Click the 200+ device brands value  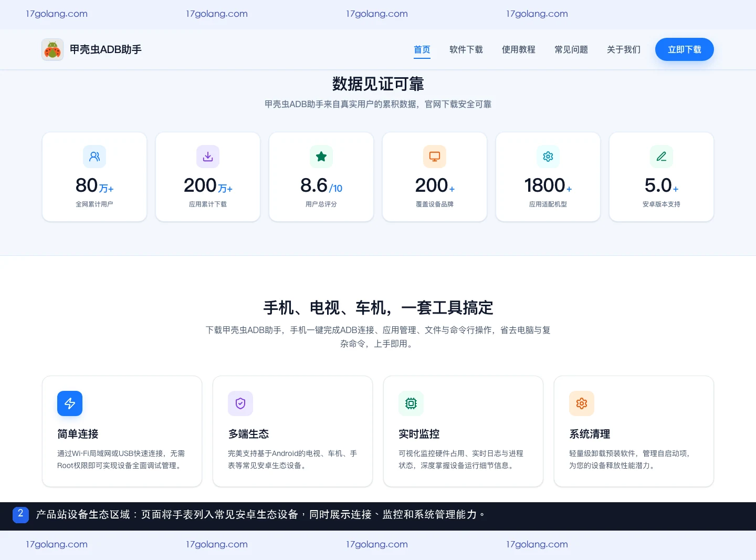[x=435, y=185]
